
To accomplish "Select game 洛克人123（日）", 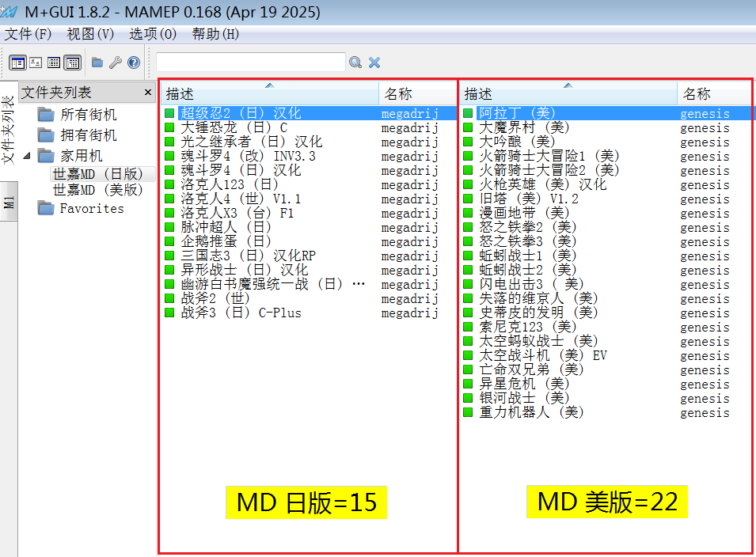I will pyautogui.click(x=230, y=184).
